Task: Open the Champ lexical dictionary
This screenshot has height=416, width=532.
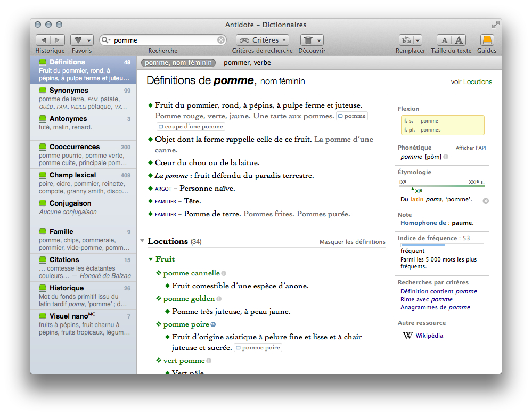Action: tap(84, 183)
